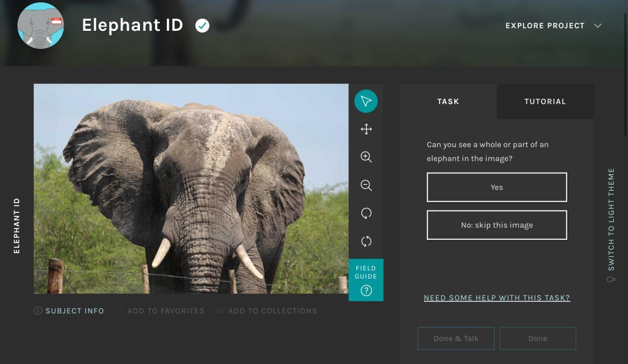Open Need some help with this task link
Viewport: 628px width, 364px height.
point(497,298)
